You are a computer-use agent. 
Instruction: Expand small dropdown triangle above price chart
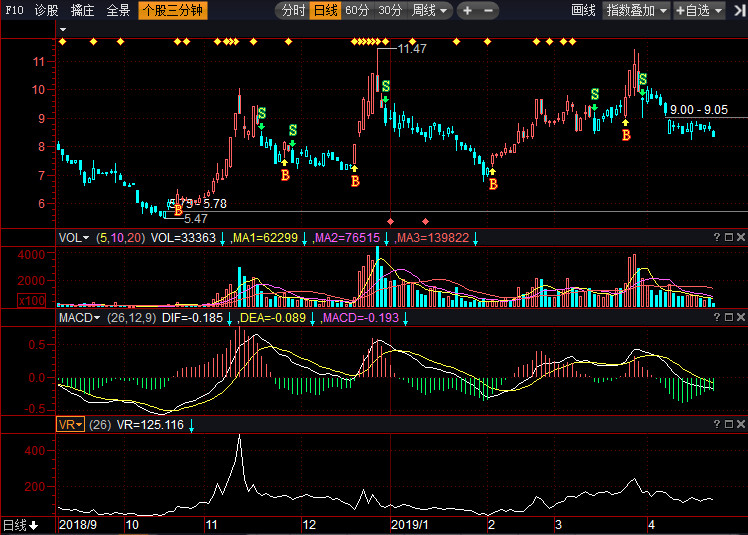pyautogui.click(x=62, y=30)
